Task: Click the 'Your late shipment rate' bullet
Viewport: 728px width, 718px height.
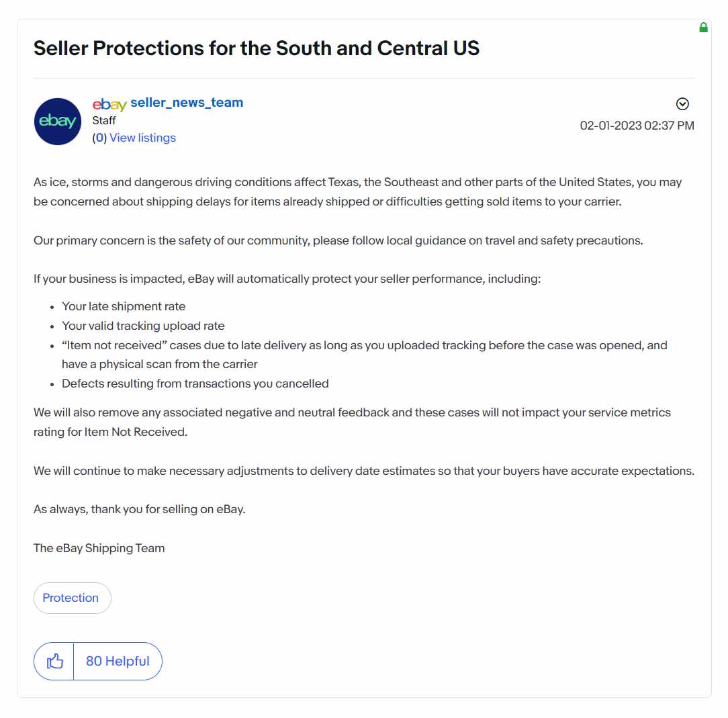Action: point(124,306)
